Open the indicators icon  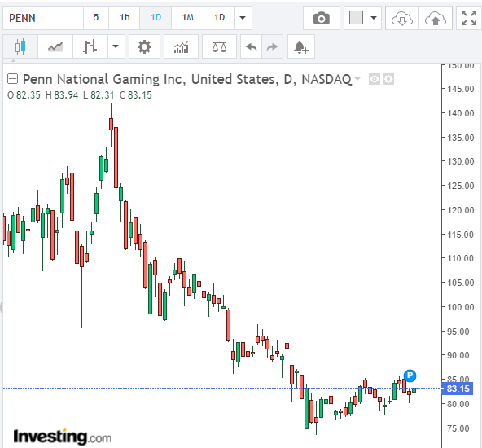click(x=181, y=46)
